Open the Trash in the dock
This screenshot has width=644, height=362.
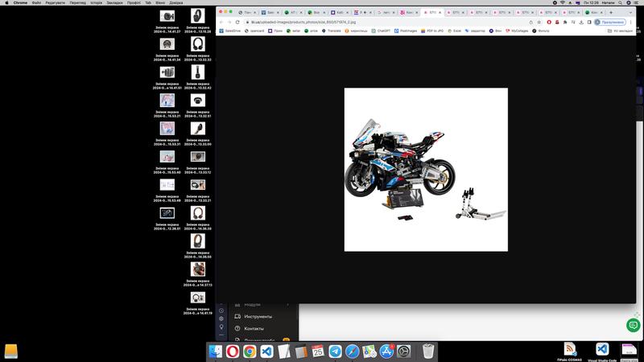click(428, 352)
